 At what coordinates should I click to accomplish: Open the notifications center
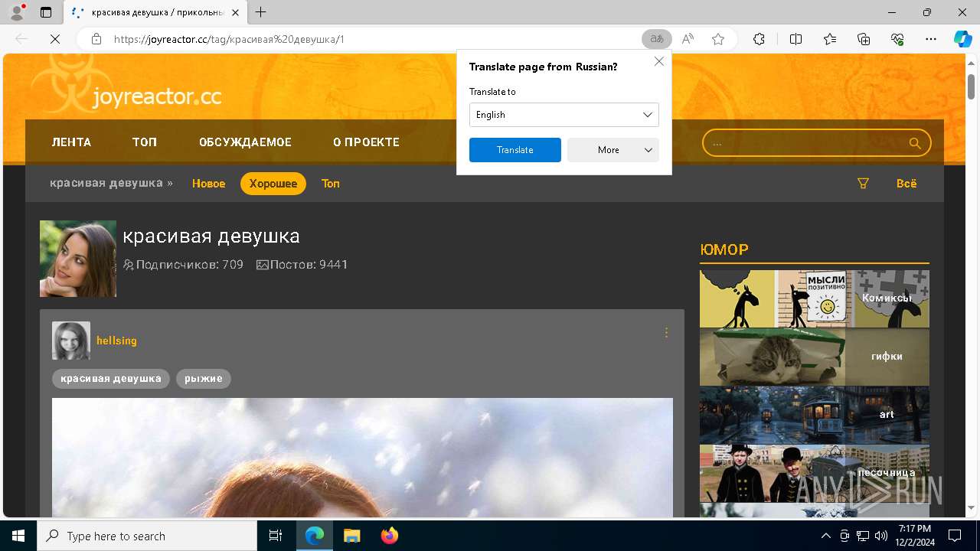click(x=955, y=536)
